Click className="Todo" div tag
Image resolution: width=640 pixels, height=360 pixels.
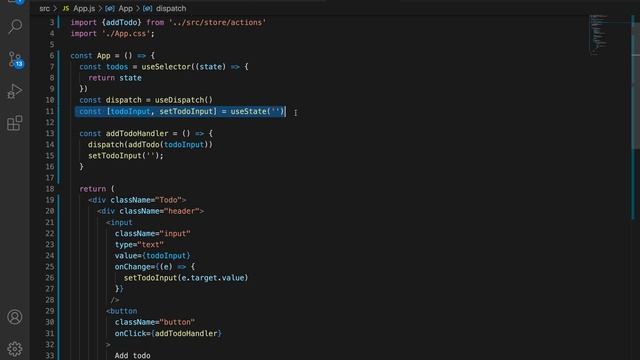point(137,200)
